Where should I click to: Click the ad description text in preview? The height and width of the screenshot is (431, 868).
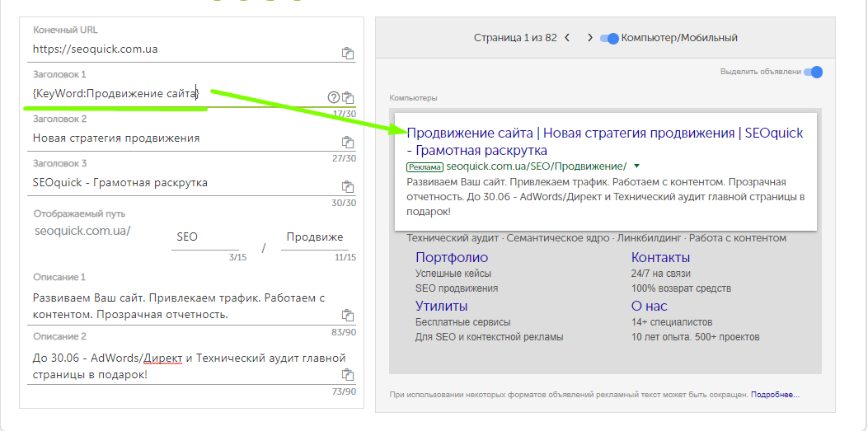pos(604,197)
